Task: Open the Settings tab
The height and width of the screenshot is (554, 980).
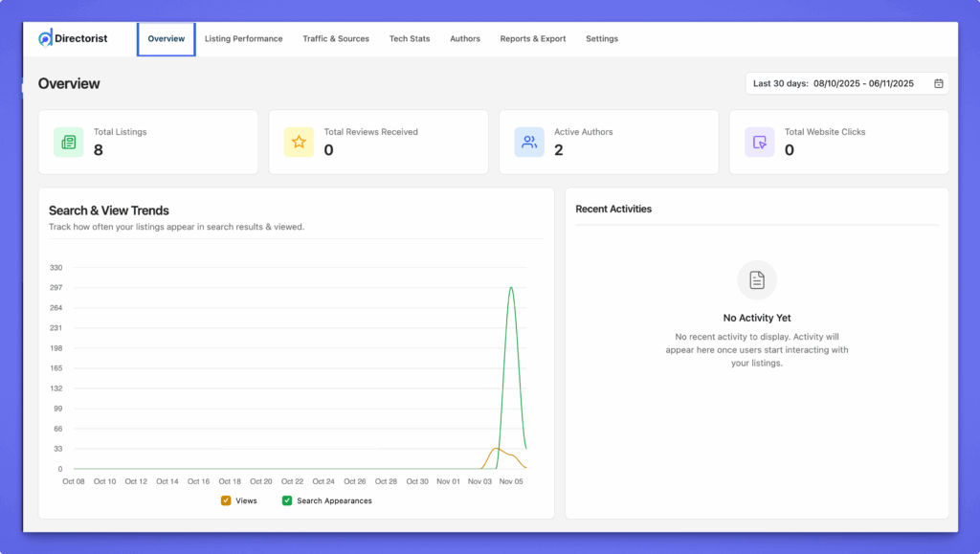Action: tap(602, 39)
